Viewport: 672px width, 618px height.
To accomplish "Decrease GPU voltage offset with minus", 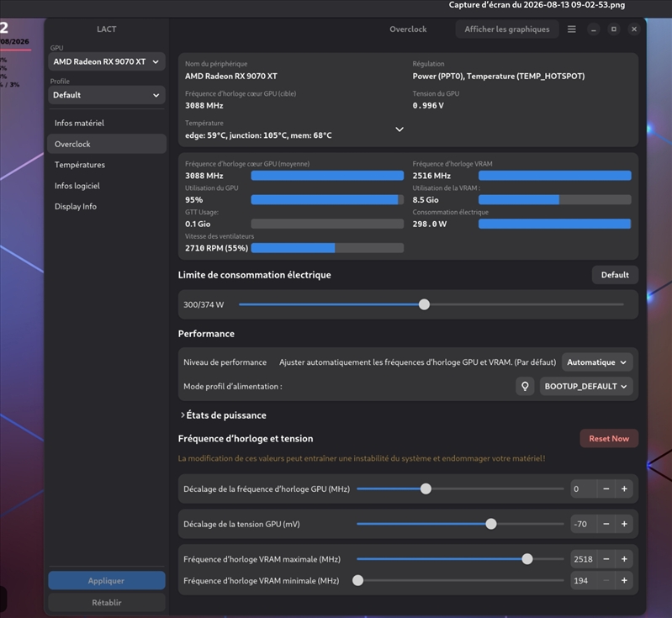I will click(x=606, y=524).
